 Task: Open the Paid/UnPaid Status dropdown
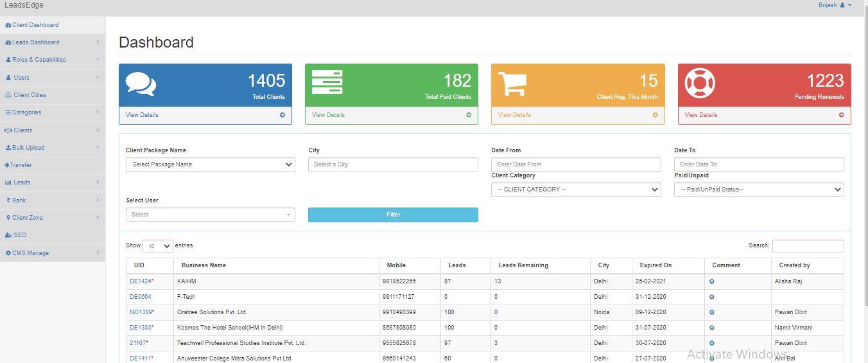(x=759, y=190)
